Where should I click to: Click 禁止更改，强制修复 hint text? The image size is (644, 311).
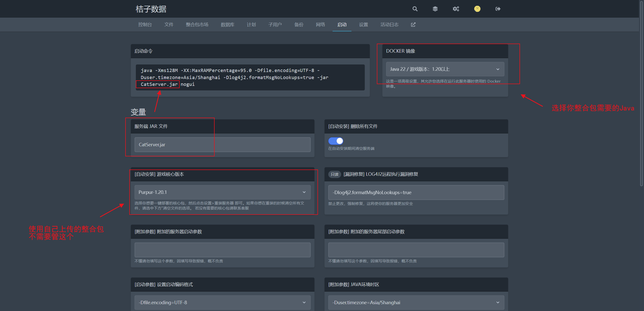click(x=371, y=204)
